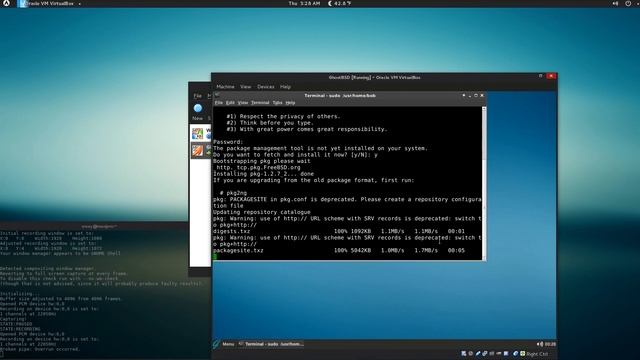Image resolution: width=640 pixels, height=360 pixels.
Task: Click 'digests.txz' line in terminal
Action: 339,231
